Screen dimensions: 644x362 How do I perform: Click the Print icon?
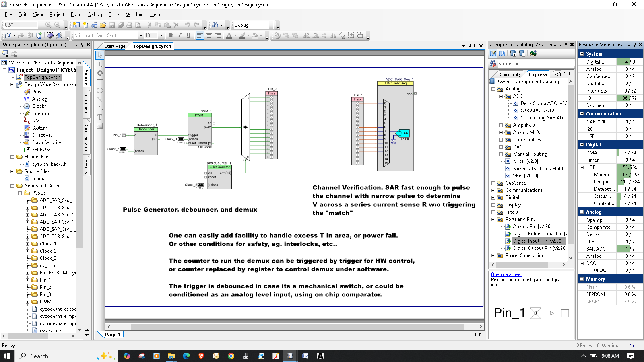(x=129, y=25)
